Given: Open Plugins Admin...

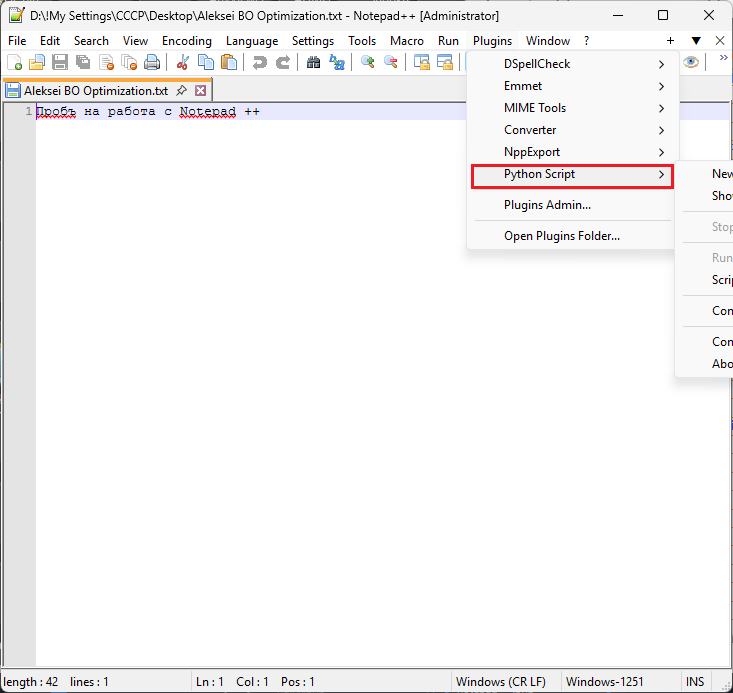Looking at the screenshot, I should [x=572, y=205].
